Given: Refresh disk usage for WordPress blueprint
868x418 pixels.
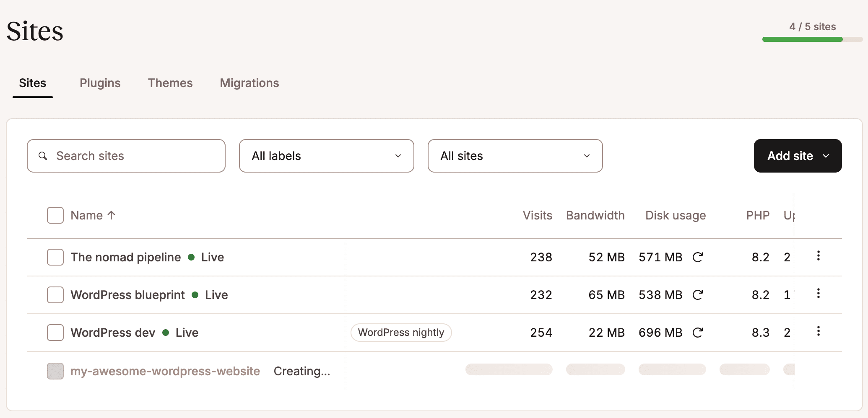Looking at the screenshot, I should pos(697,295).
